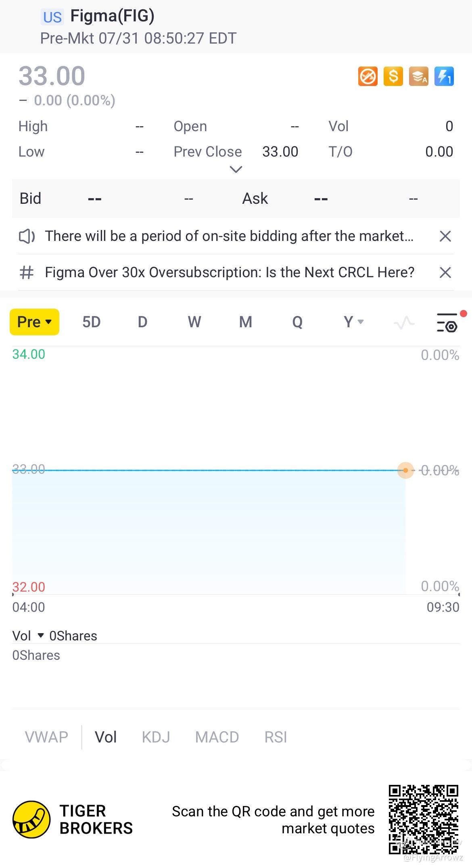
Task: Toggle the MACD indicator
Action: tap(217, 737)
